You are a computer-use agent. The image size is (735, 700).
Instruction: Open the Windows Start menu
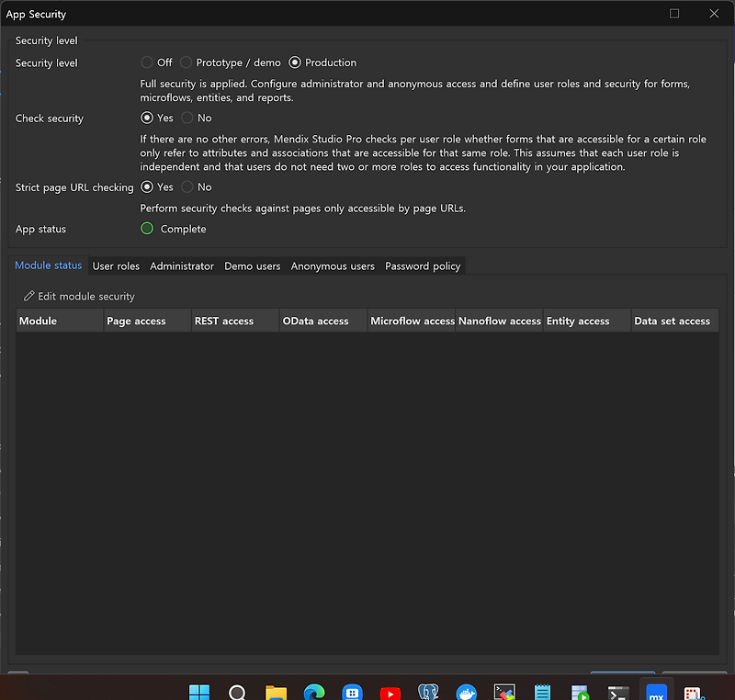(x=199, y=690)
